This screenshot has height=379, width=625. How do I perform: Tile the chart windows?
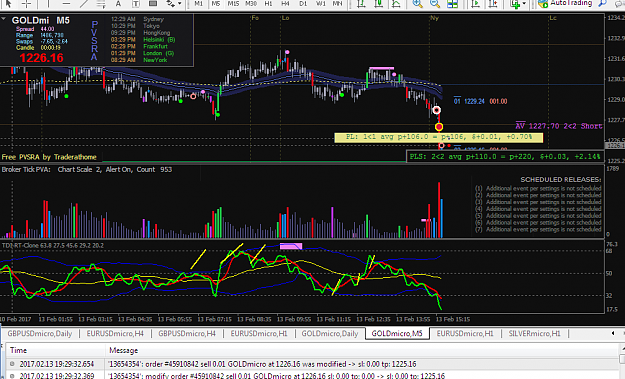click(452, 4)
